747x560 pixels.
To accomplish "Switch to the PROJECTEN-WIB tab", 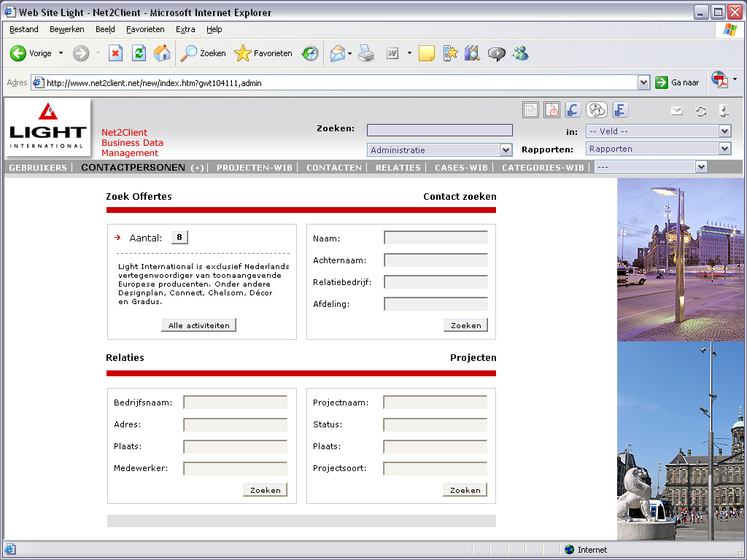I will [255, 168].
